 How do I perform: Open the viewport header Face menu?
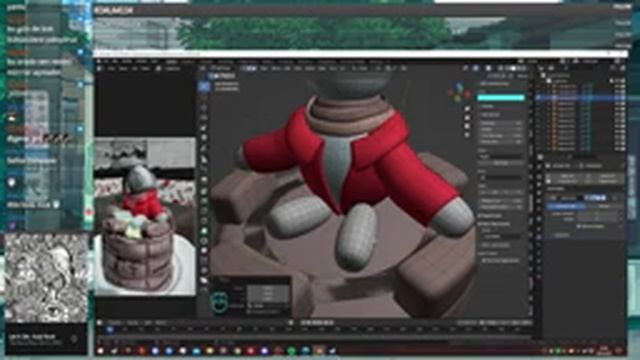click(x=333, y=68)
